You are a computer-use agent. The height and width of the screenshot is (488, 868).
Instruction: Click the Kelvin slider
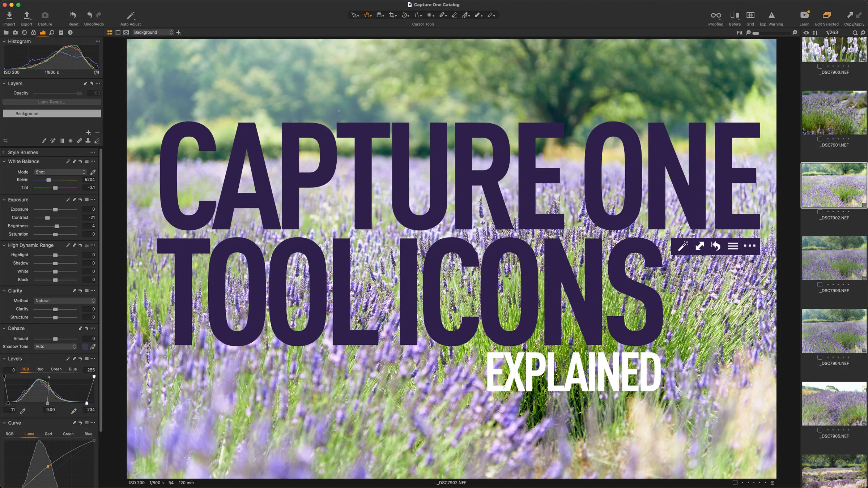[x=55, y=180]
